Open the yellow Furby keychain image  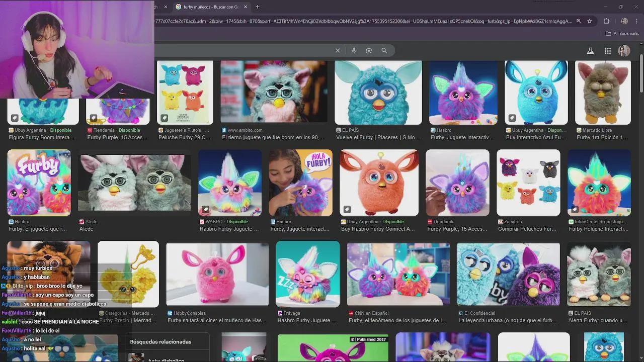pos(128,274)
